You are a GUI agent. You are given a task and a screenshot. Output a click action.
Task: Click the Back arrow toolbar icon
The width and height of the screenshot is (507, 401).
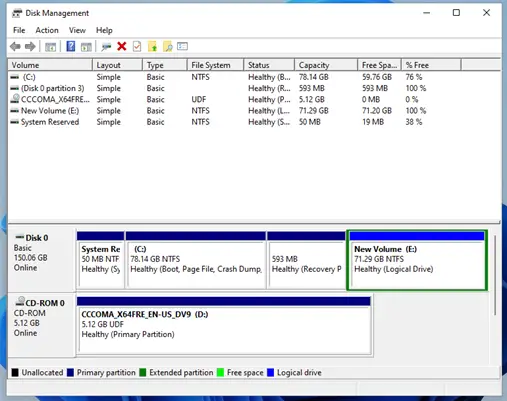click(x=15, y=47)
